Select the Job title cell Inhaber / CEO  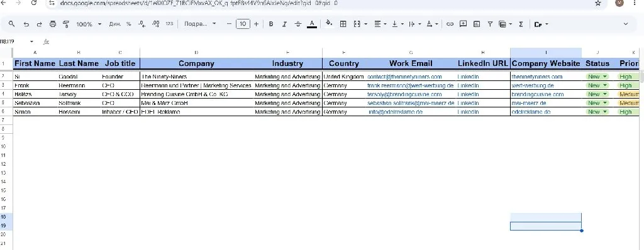[120, 112]
